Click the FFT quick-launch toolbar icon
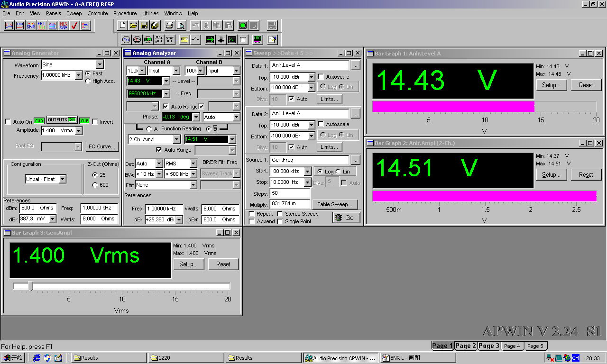This screenshot has width=607, height=364. pyautogui.click(x=42, y=25)
